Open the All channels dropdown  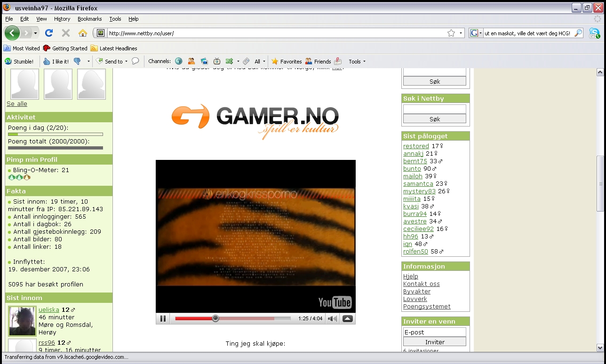pos(260,62)
